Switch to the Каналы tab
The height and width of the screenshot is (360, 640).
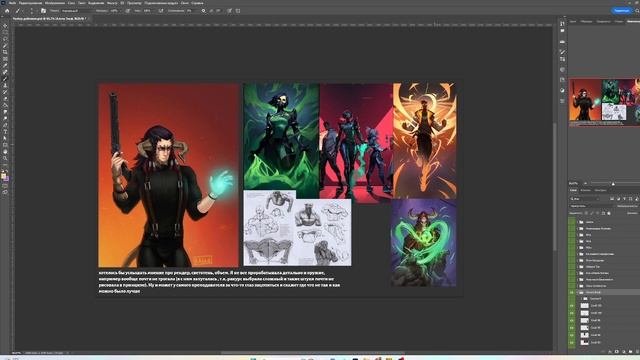point(586,190)
